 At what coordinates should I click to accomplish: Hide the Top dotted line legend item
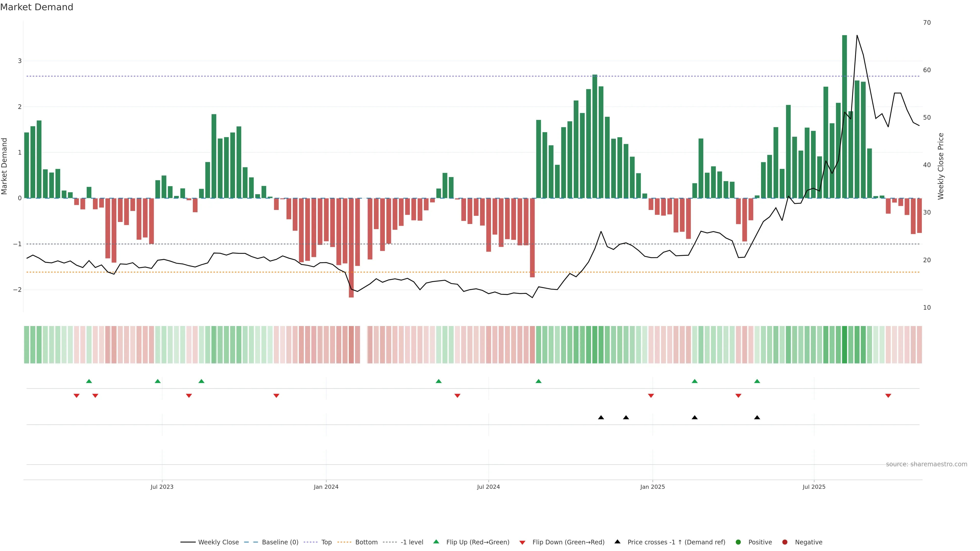[x=326, y=542]
